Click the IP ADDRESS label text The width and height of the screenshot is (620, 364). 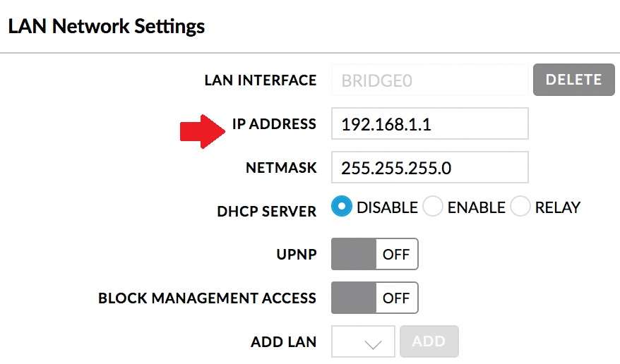tap(274, 124)
